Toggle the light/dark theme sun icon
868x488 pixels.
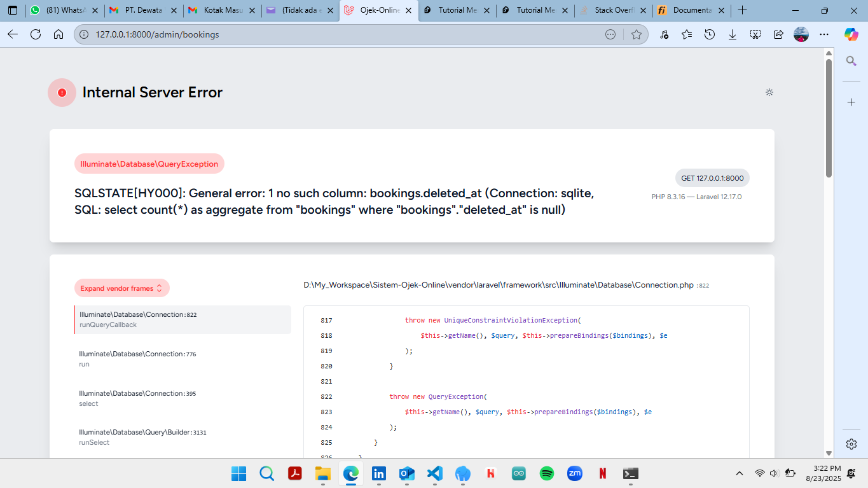tap(769, 92)
